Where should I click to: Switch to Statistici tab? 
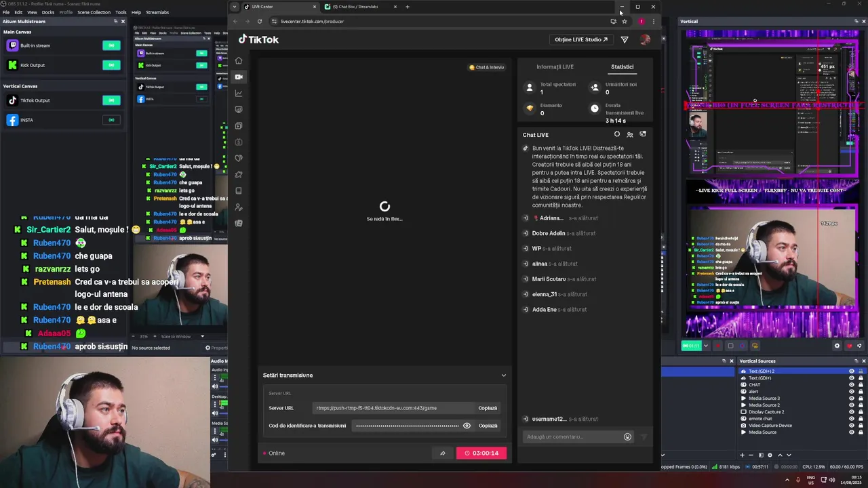click(x=622, y=67)
